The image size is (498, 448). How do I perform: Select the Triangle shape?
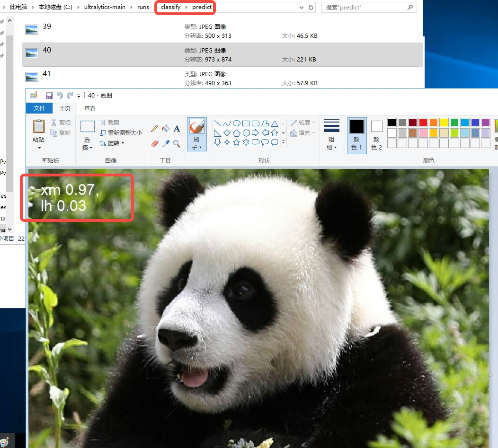[275, 123]
